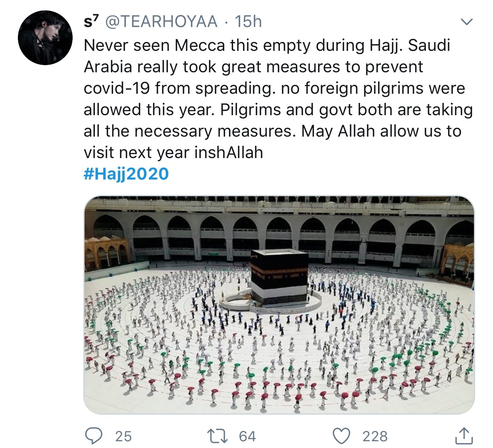The image size is (493, 448).
Task: Click the 228 likes count
Action: [375, 436]
